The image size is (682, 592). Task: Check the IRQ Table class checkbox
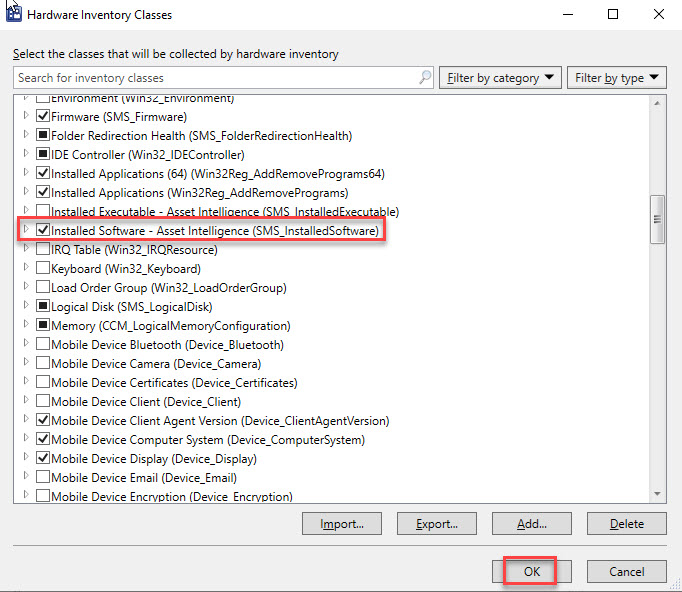pyautogui.click(x=43, y=250)
